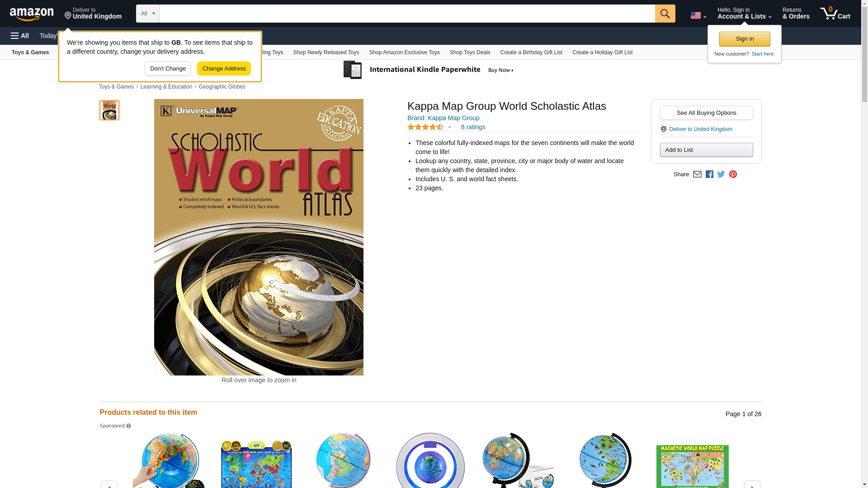The width and height of the screenshot is (868, 488).
Task: Share on Twitter icon
Action: pyautogui.click(x=721, y=174)
